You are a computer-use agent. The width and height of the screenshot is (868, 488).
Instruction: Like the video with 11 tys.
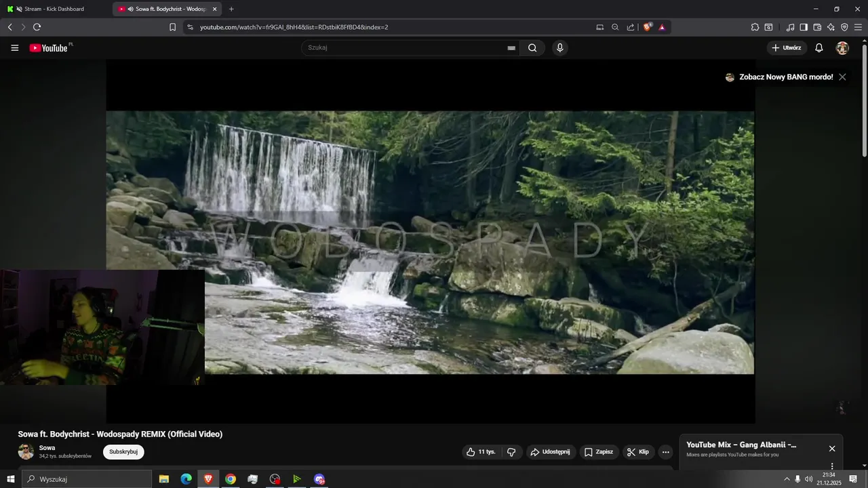pyautogui.click(x=481, y=452)
